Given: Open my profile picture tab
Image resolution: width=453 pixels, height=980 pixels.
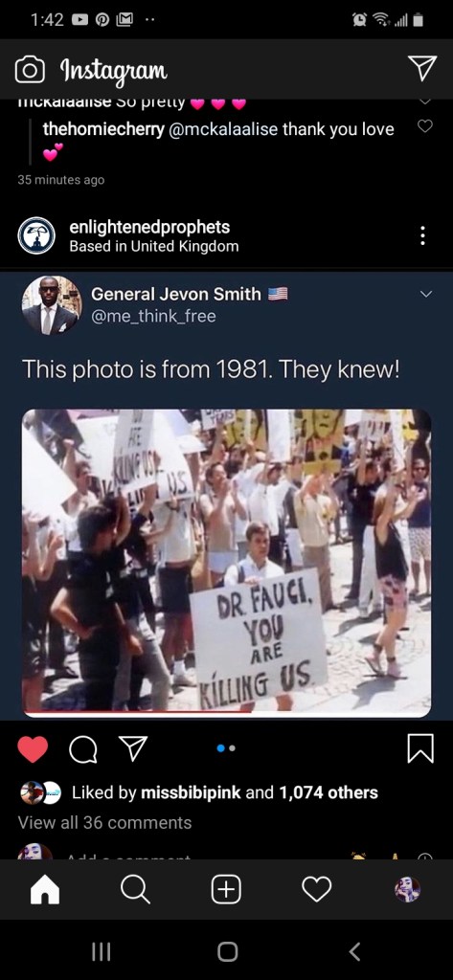Looking at the screenshot, I should [407, 889].
